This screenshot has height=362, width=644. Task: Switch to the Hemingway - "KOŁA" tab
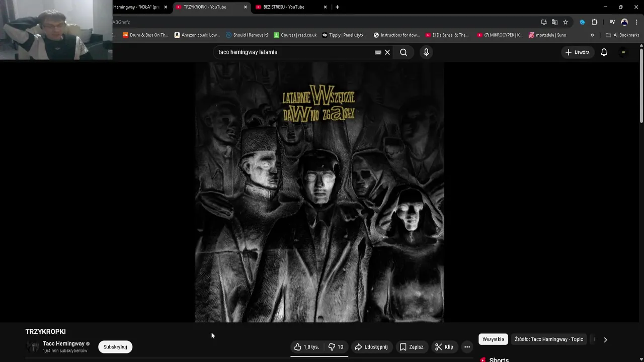136,7
